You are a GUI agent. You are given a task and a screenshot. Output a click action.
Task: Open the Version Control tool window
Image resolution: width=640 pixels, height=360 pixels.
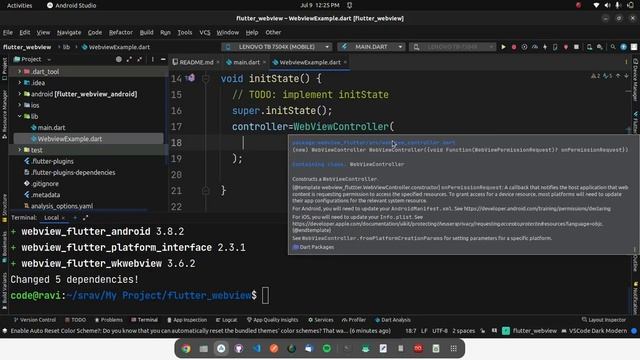pos(35,320)
